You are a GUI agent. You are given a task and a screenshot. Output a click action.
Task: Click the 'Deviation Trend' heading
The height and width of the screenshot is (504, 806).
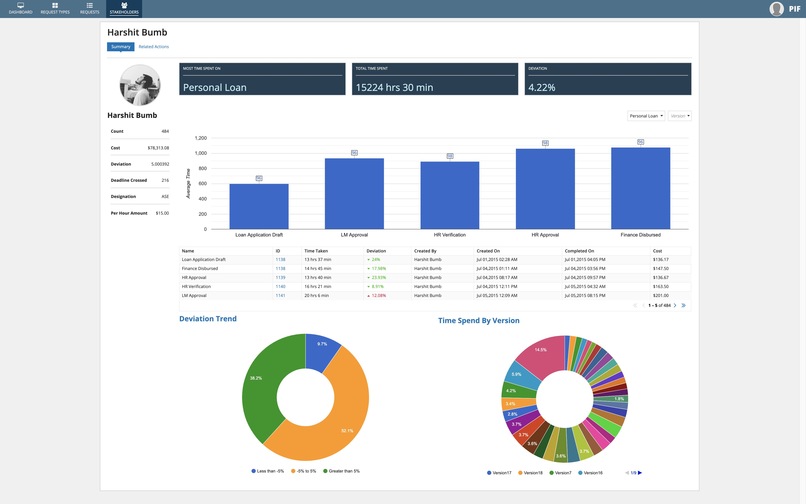[208, 319]
